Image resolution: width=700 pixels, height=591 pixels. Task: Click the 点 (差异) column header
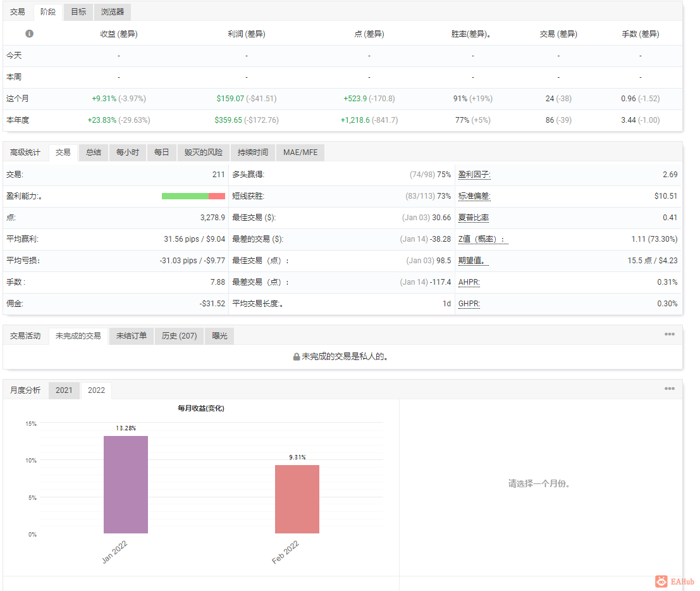pyautogui.click(x=369, y=34)
